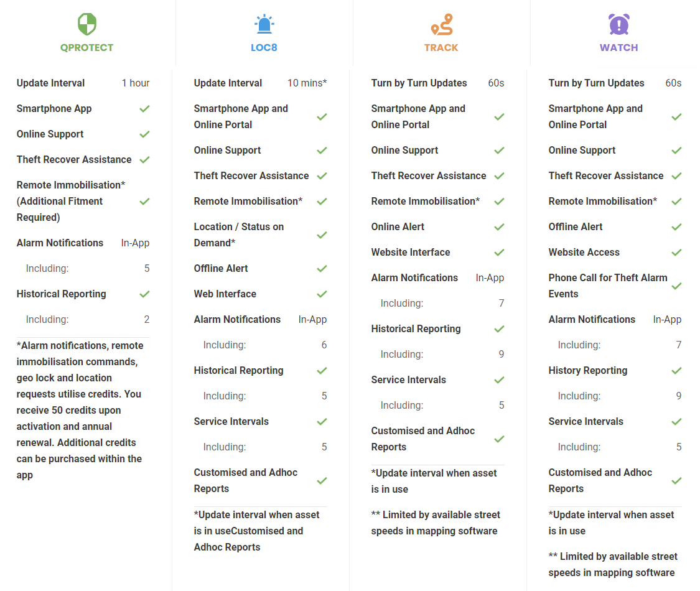Click the purple WATCH alarm clock icon
Image resolution: width=700 pixels, height=591 pixels.
(x=618, y=25)
